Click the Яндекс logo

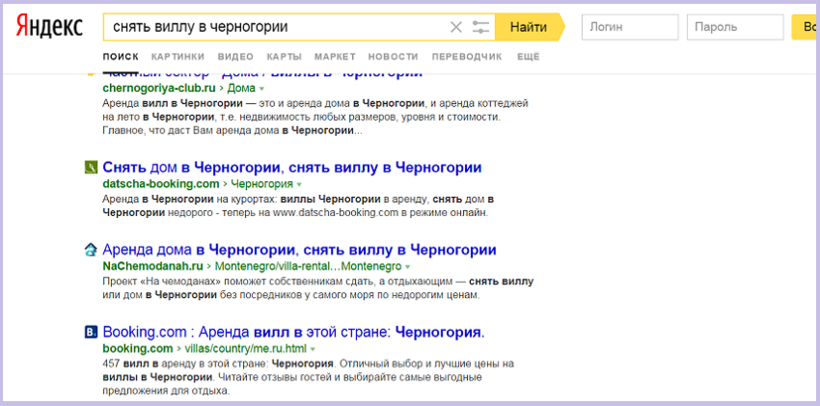pyautogui.click(x=49, y=26)
